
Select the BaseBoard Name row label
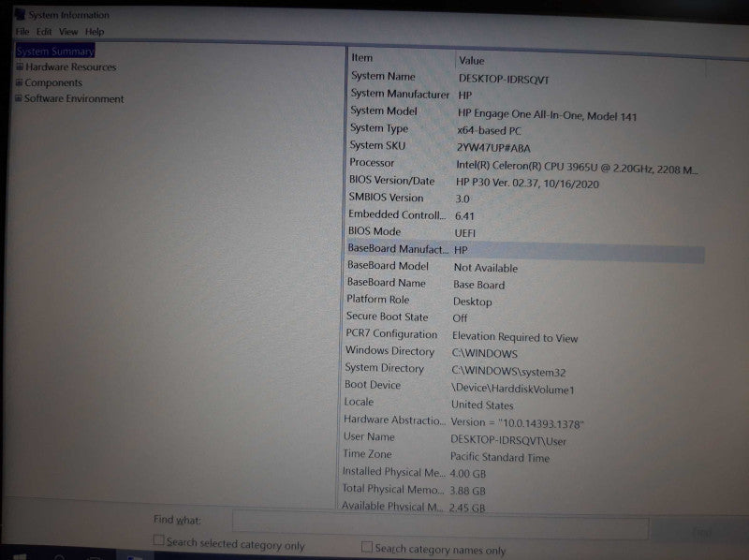pos(386,283)
